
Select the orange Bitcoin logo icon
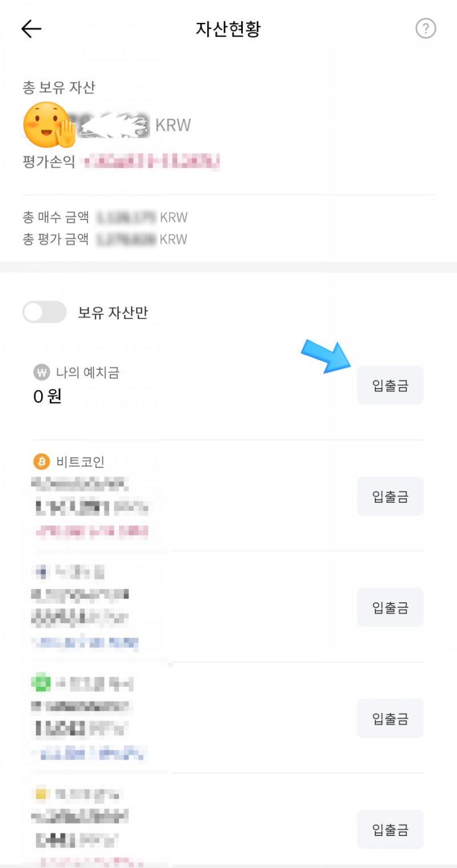(40, 461)
